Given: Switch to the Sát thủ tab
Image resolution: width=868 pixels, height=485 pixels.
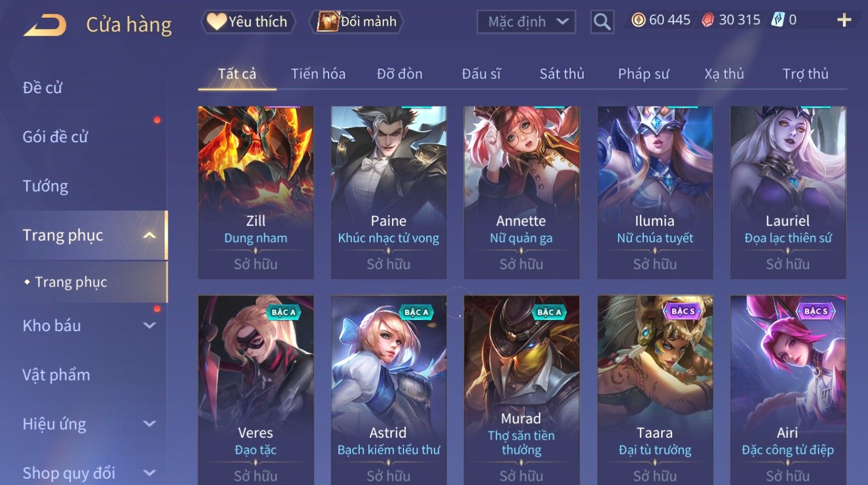Looking at the screenshot, I should [562, 74].
